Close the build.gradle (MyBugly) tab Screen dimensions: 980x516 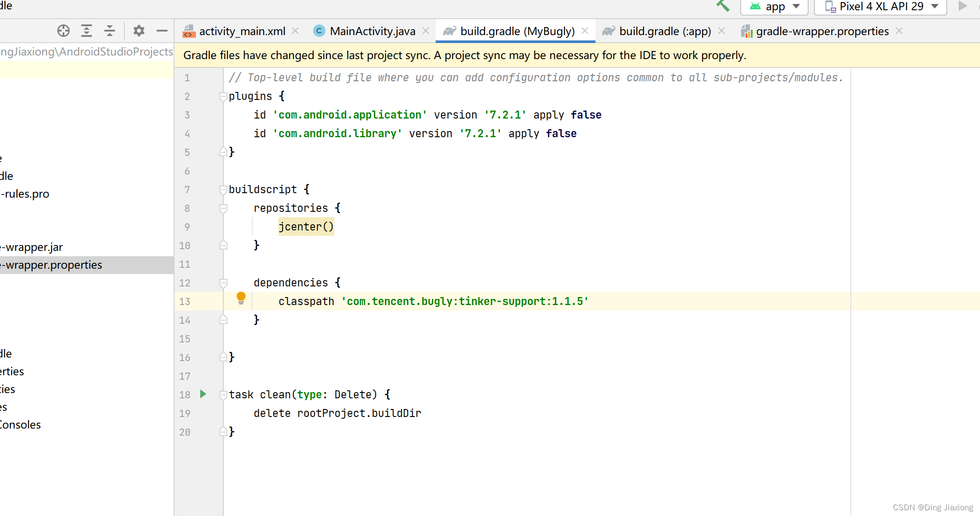coord(585,31)
